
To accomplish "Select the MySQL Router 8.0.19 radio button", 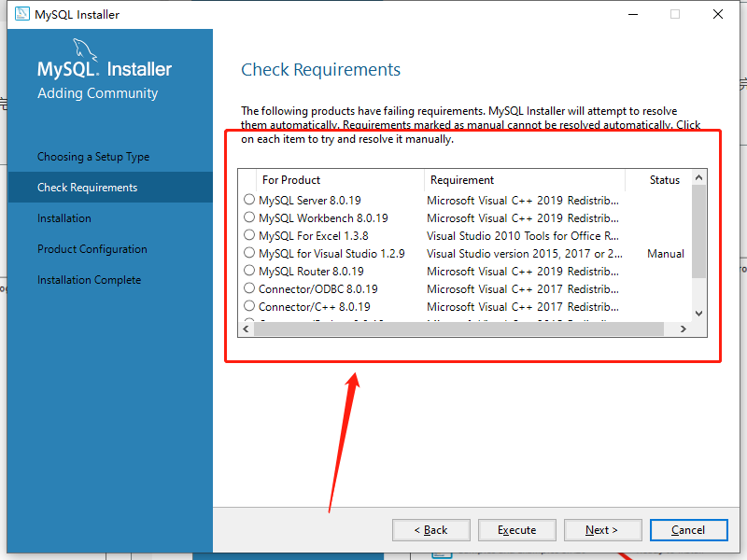I will (249, 271).
